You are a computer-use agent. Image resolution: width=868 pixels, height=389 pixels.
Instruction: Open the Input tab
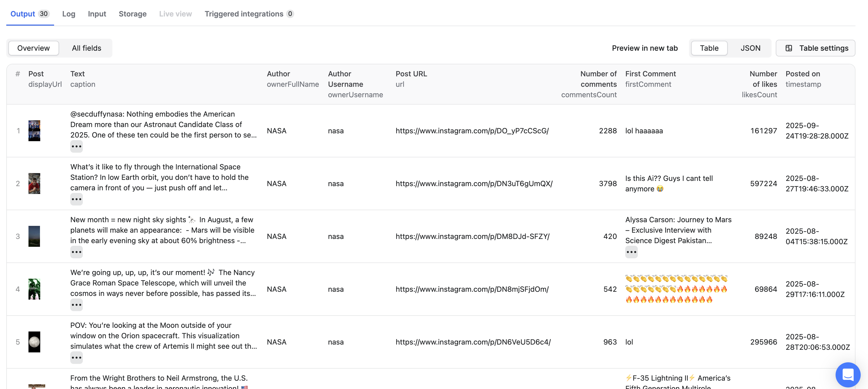(97, 14)
